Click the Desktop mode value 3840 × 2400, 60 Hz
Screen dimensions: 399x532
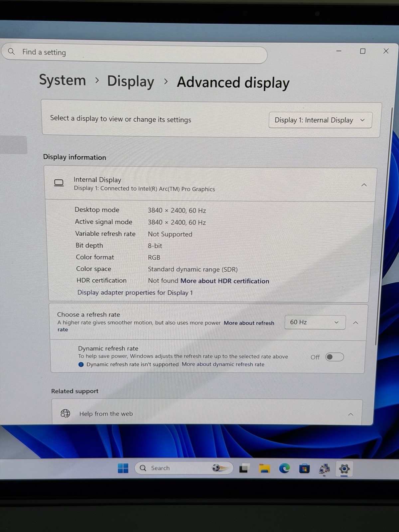[177, 210]
